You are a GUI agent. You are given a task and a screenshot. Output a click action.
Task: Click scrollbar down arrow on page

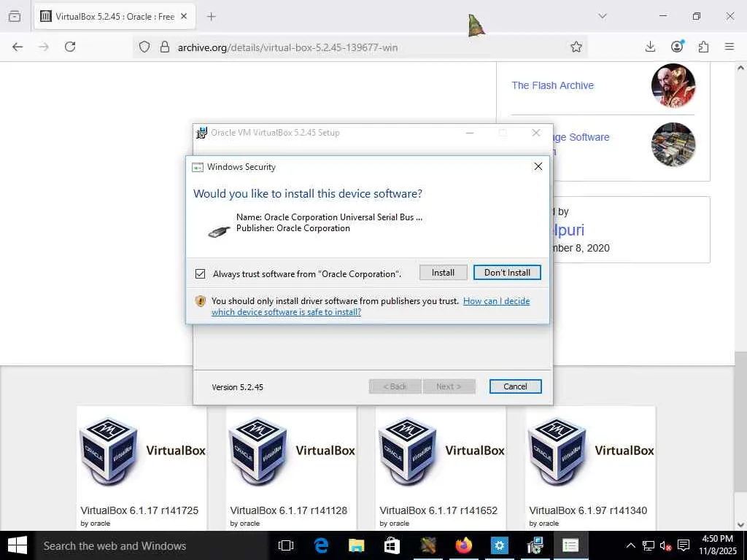(x=741, y=525)
